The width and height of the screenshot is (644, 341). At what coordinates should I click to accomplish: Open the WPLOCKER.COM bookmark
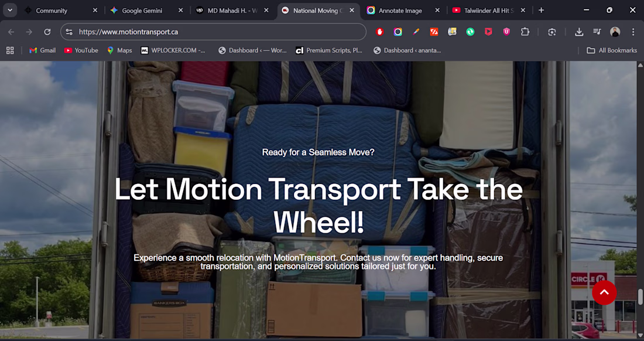(173, 50)
